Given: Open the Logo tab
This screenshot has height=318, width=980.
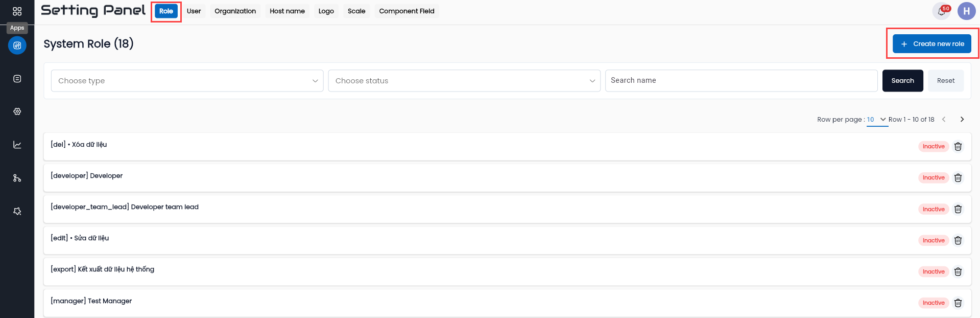Looking at the screenshot, I should (326, 11).
